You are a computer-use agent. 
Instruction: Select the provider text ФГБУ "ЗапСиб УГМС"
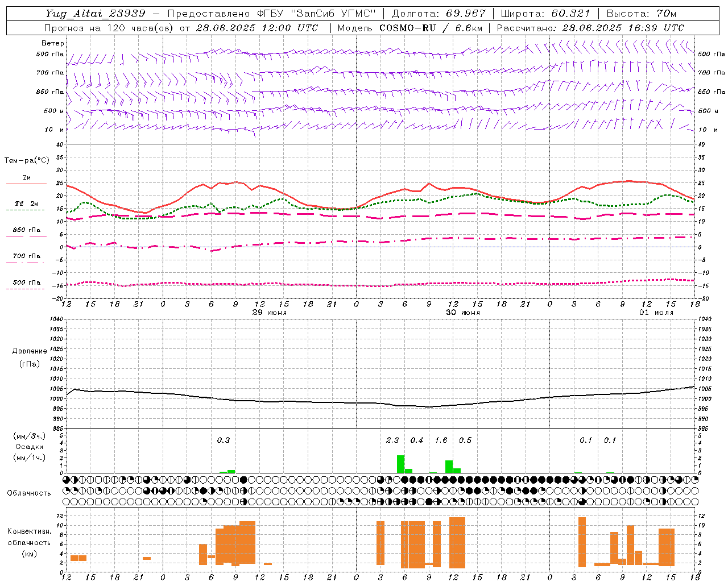tap(316, 14)
